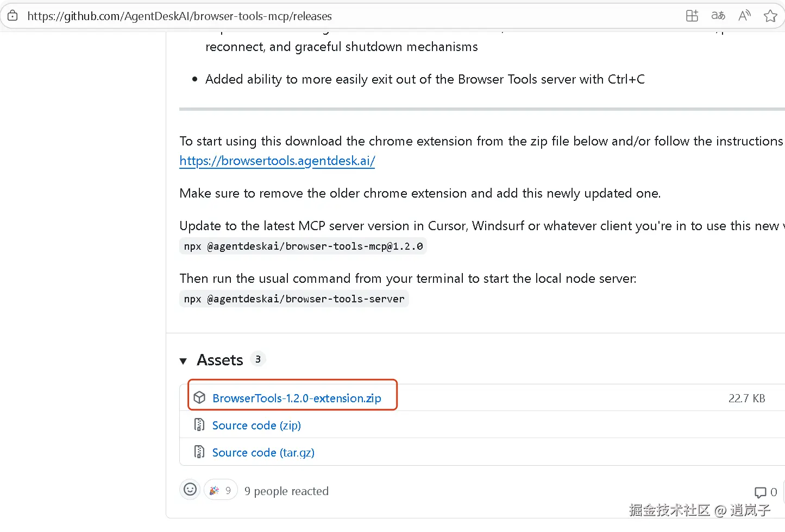The height and width of the screenshot is (532, 785).
Task: Click the translate page icon
Action: (718, 16)
